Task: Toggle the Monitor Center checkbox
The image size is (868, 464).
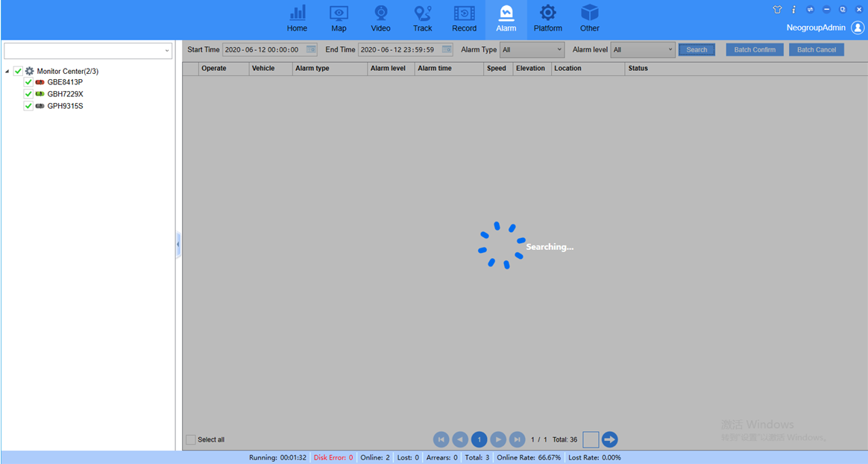Action: tap(18, 71)
